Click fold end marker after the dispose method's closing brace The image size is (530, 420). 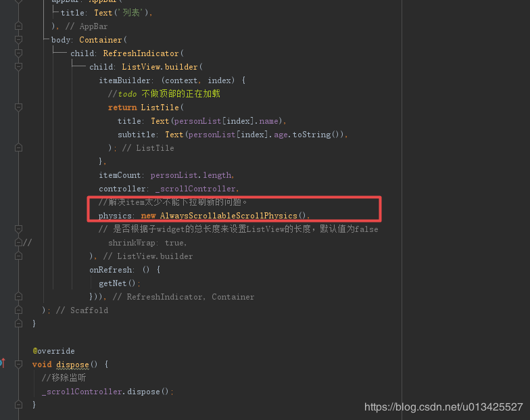19,404
